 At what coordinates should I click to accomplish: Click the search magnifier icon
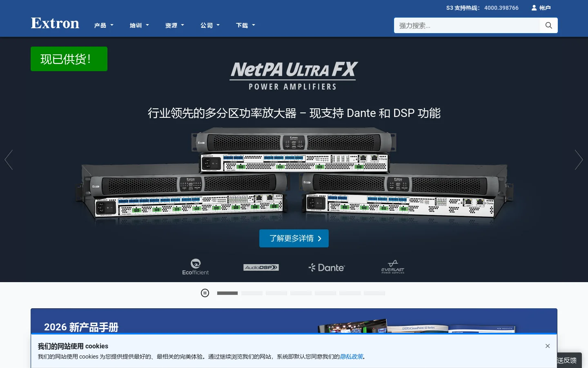(x=549, y=25)
